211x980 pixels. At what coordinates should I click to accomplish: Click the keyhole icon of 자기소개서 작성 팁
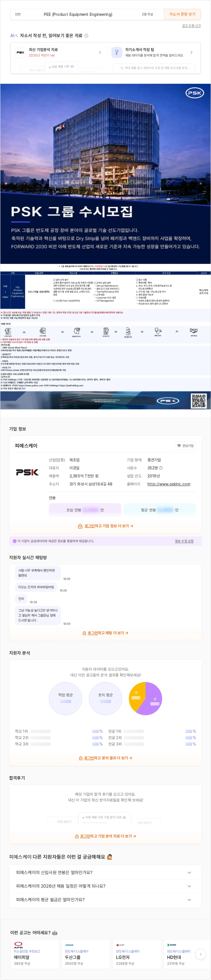(117, 52)
